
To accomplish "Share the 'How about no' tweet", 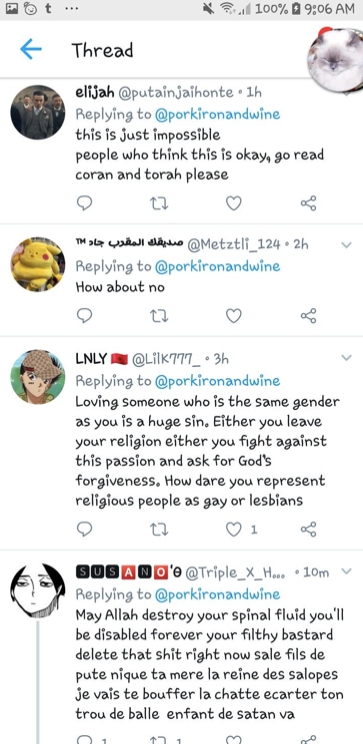I will [x=308, y=316].
